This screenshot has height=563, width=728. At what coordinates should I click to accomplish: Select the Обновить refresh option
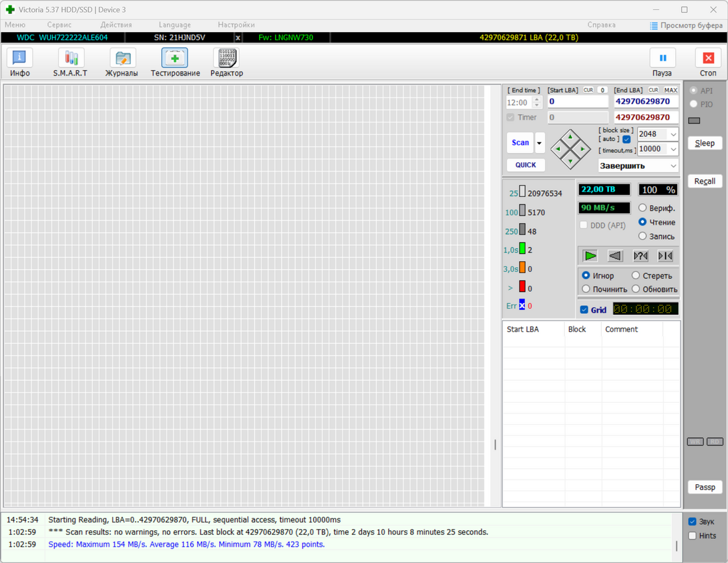click(636, 289)
